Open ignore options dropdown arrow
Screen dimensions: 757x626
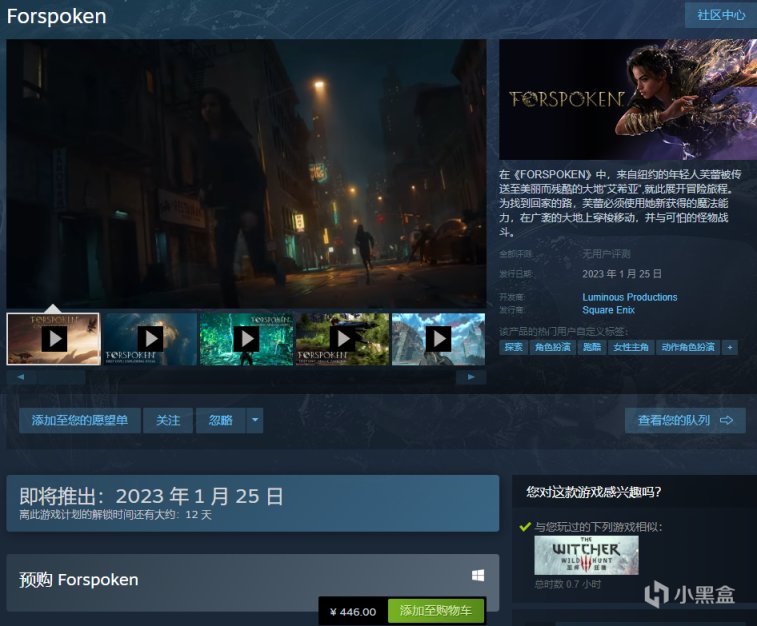click(255, 420)
